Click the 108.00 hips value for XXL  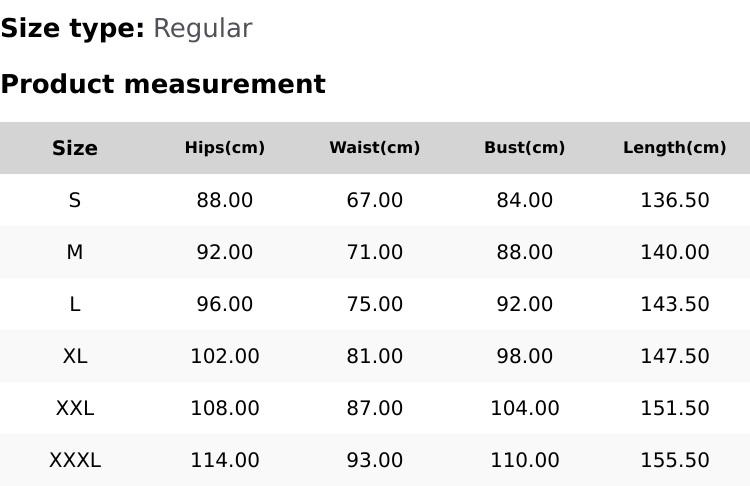point(225,408)
